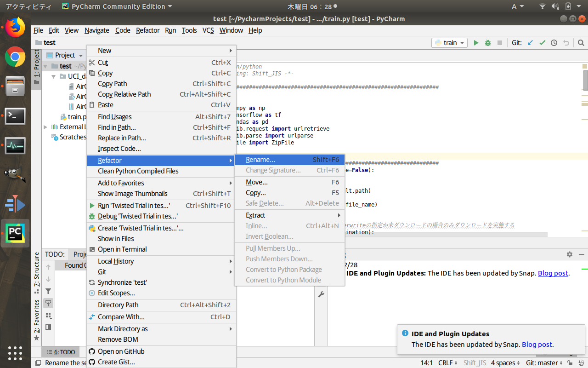
Task: Click the PyCharm icon in the dock
Action: click(15, 233)
